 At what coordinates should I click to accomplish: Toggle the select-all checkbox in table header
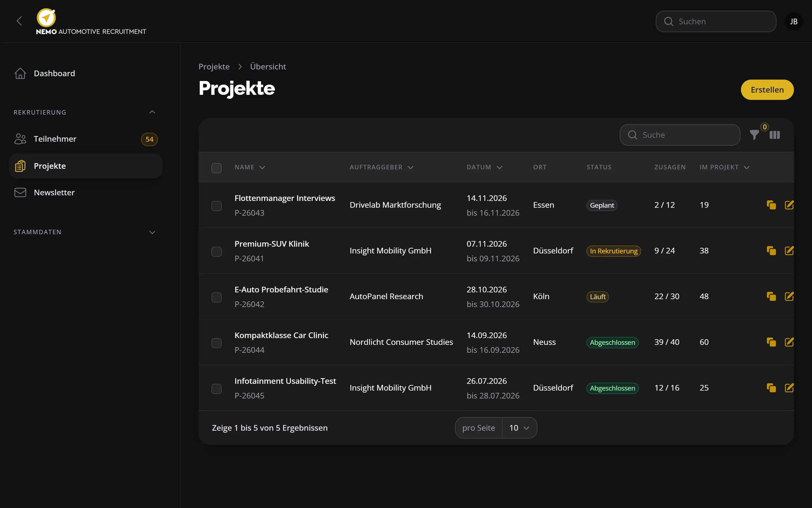[217, 168]
